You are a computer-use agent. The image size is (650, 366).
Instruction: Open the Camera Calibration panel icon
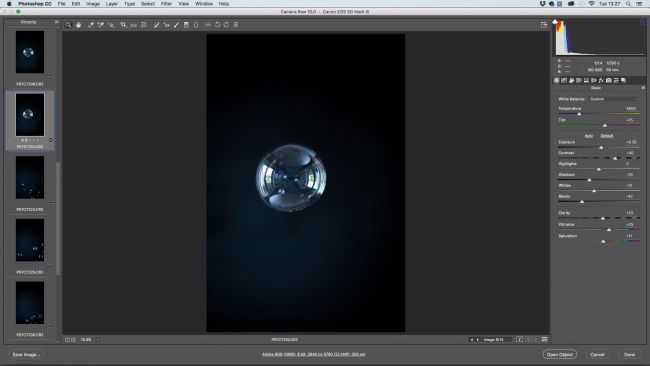609,80
